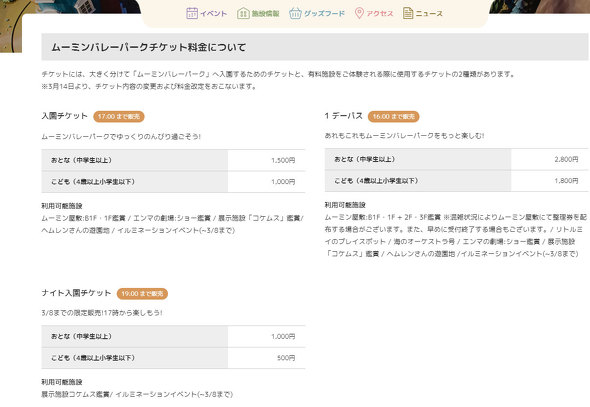Click 展示施設コケムス鑑賞 facilities line
Image resolution: width=590 pixels, height=407 pixels.
tap(137, 394)
